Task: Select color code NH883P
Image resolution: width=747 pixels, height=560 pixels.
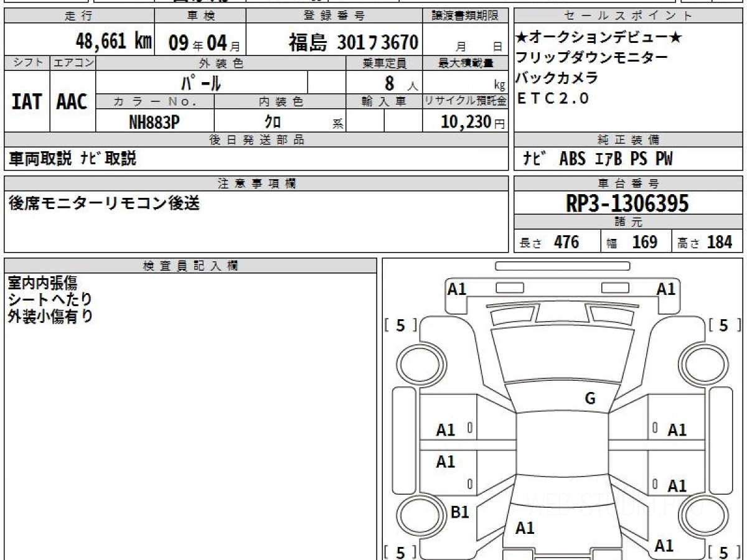Action: coord(154,122)
